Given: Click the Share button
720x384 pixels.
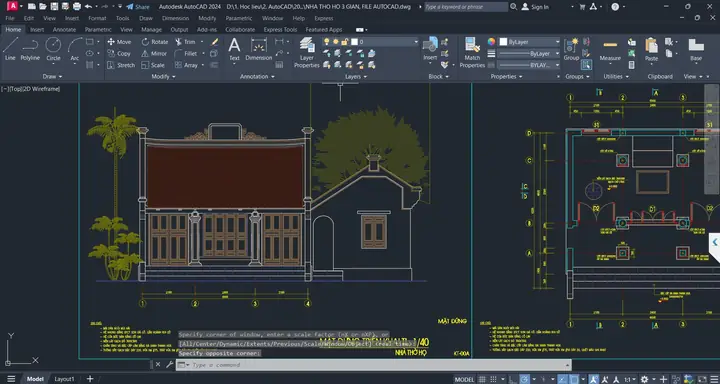Looking at the screenshot, I should tap(138, 7).
